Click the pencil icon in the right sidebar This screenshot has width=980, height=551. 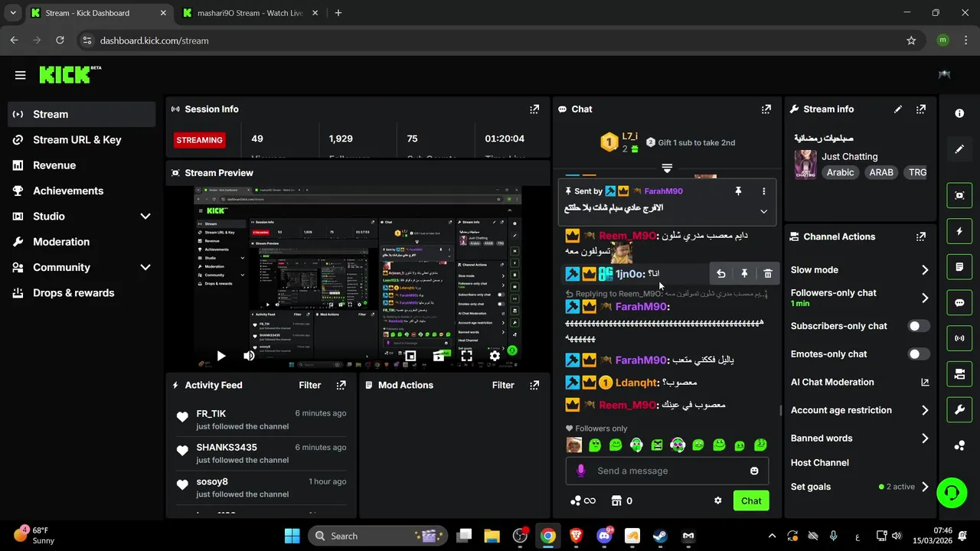959,149
